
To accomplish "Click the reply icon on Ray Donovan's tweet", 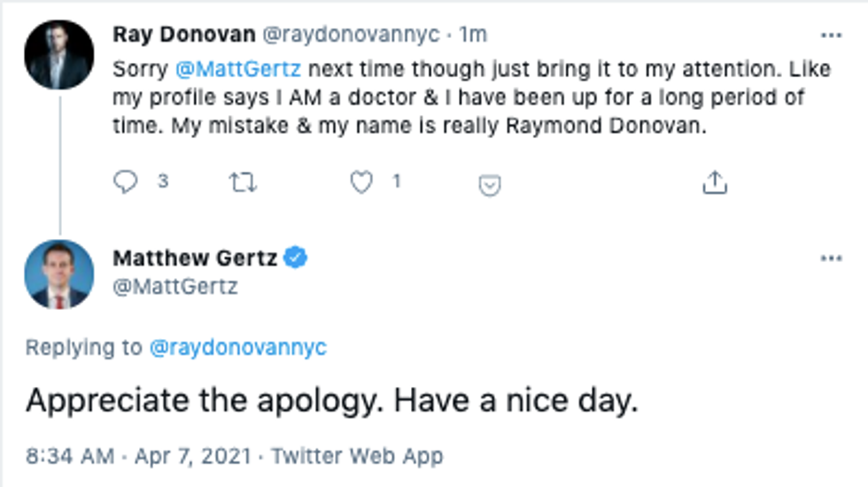I will pos(127,182).
